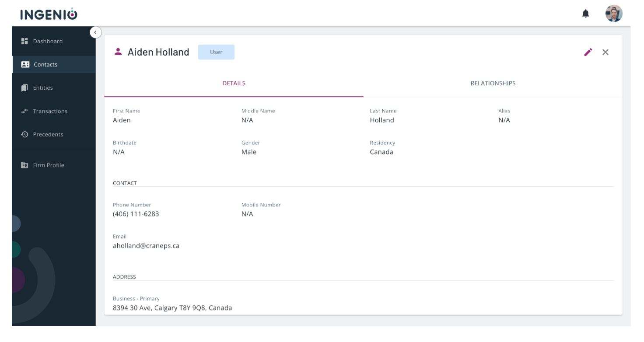Go to Dashboard in sidebar

[53, 41]
